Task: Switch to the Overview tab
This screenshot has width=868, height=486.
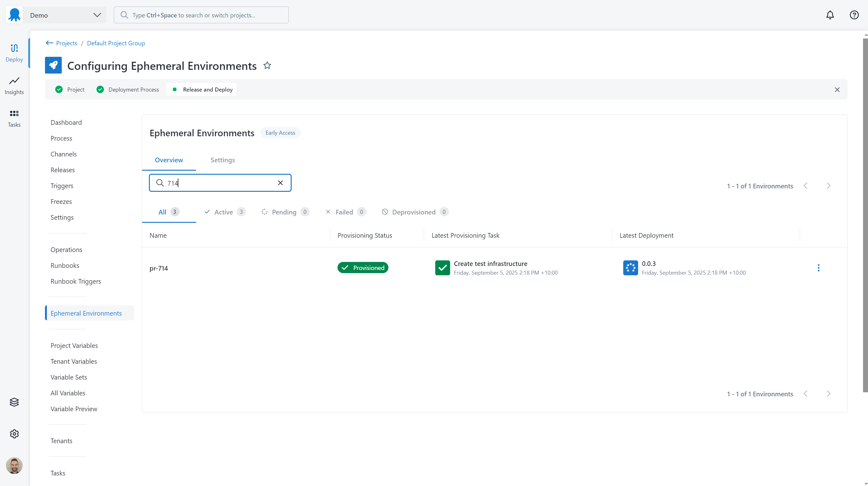Action: 169,160
